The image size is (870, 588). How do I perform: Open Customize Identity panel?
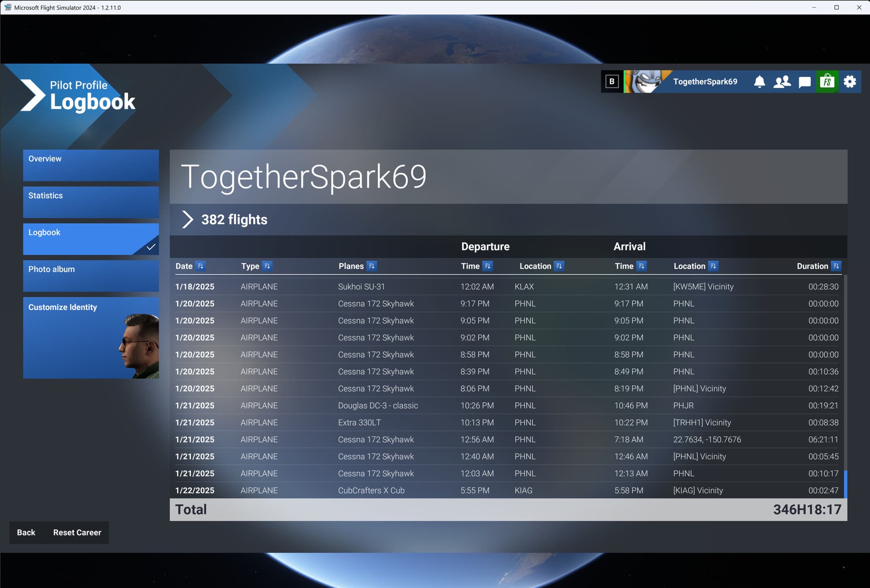[91, 337]
